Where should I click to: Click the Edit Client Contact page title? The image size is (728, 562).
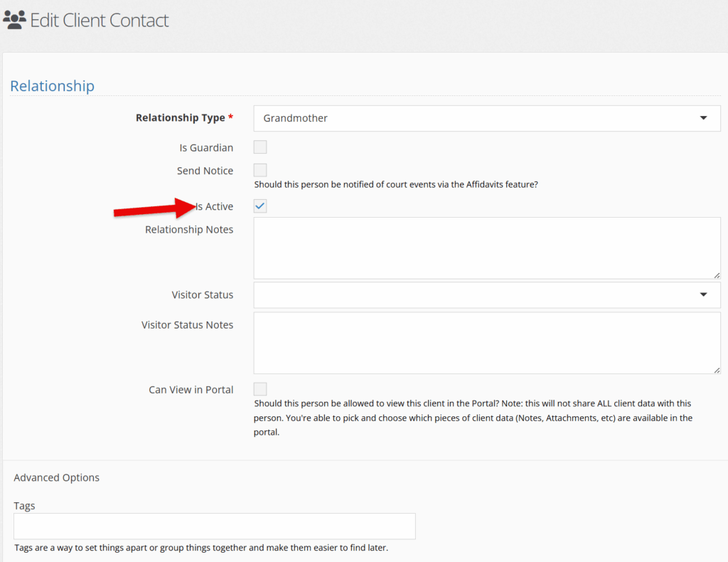[100, 20]
